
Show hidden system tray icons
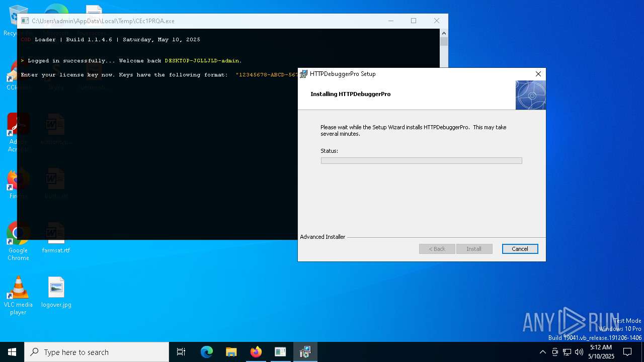[x=542, y=352]
